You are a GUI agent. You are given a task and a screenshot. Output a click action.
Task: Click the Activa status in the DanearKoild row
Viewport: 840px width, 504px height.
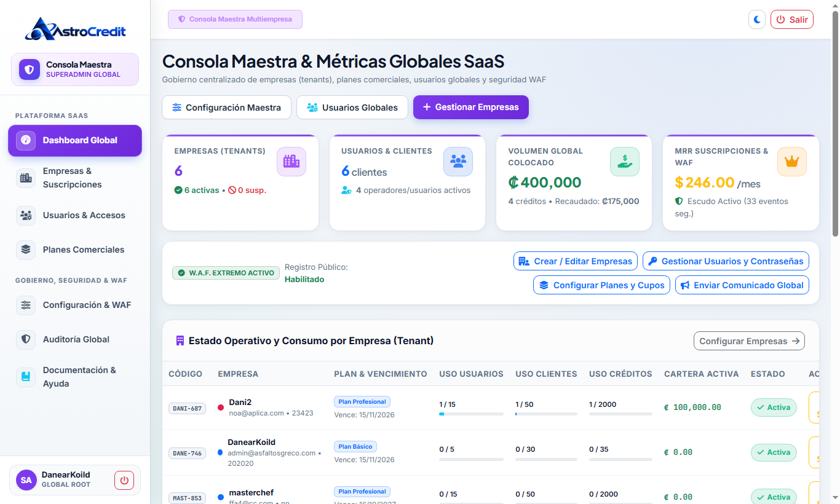pos(774,452)
